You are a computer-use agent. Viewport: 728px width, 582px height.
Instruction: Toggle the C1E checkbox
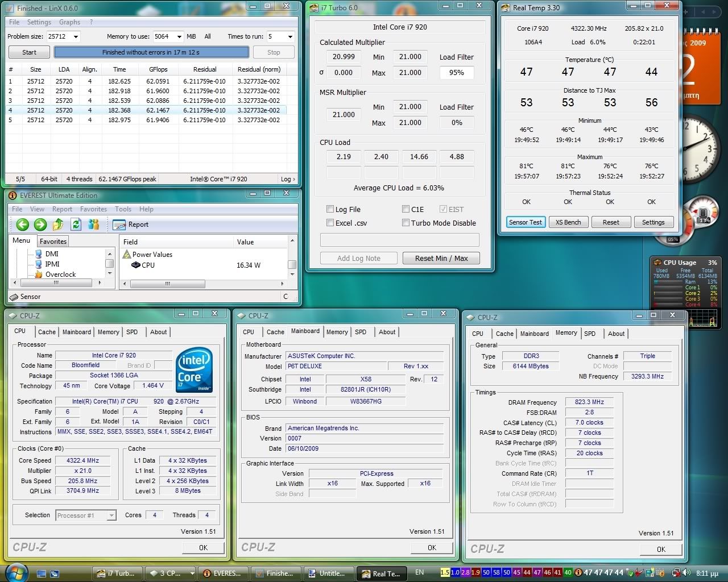point(406,209)
